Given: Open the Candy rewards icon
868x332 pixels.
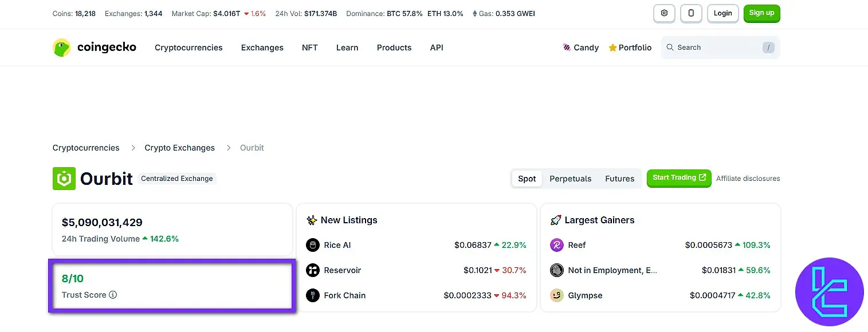Looking at the screenshot, I should point(567,48).
